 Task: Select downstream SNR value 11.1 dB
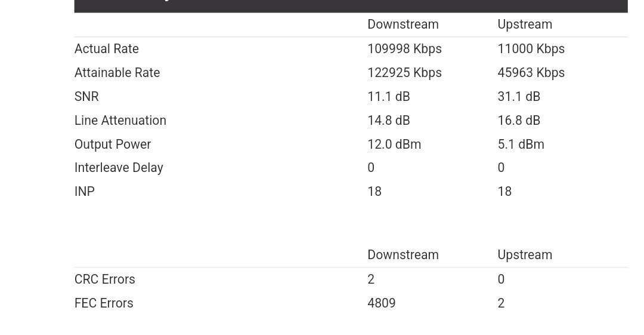point(389,96)
